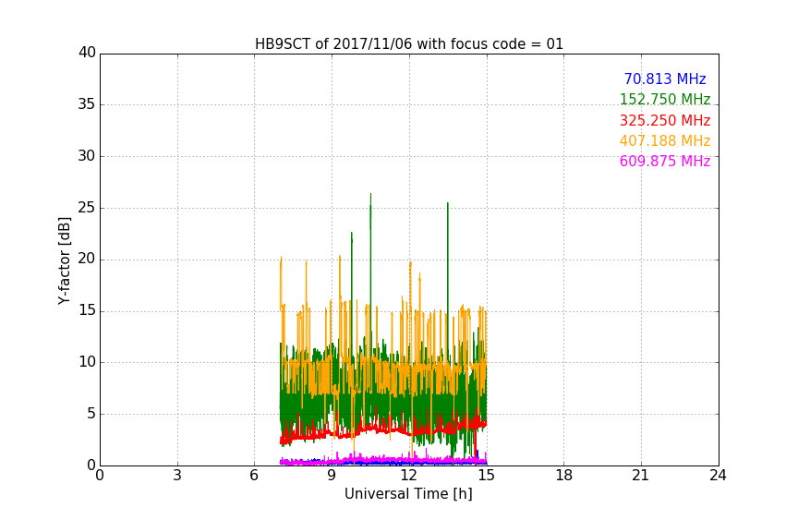Select the 70.813 MHz legend label

(x=665, y=79)
